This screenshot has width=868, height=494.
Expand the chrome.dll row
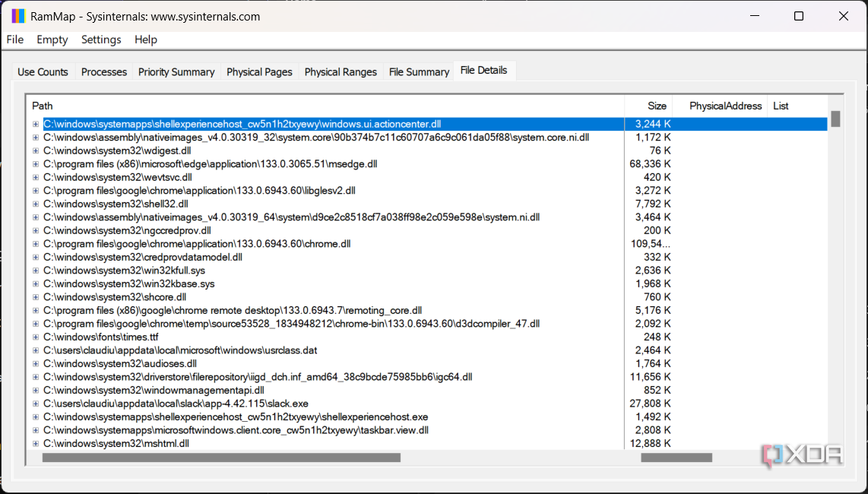click(x=36, y=244)
